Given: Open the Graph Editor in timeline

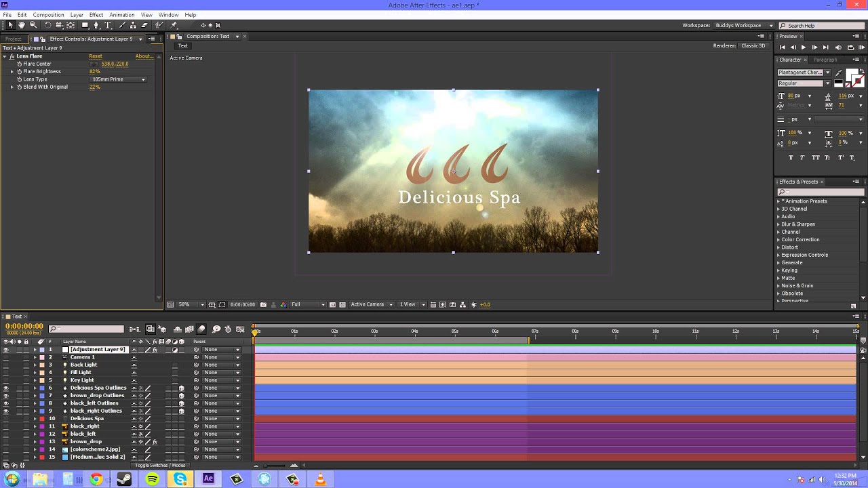Looking at the screenshot, I should [239, 329].
